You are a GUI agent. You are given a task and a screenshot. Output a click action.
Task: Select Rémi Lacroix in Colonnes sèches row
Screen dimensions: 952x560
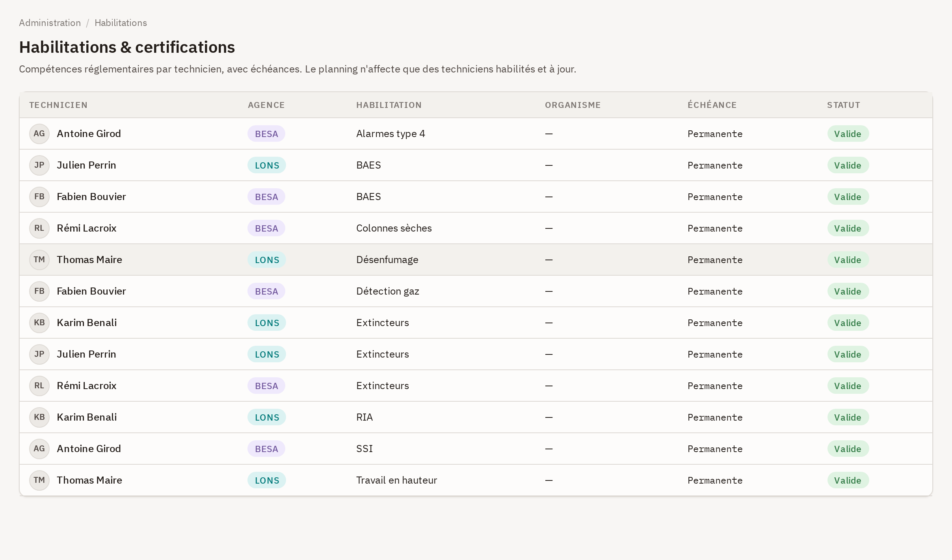(87, 228)
